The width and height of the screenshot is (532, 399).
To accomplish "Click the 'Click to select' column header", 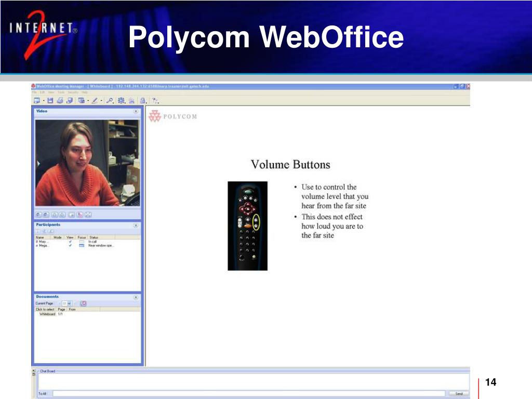I will [45, 309].
